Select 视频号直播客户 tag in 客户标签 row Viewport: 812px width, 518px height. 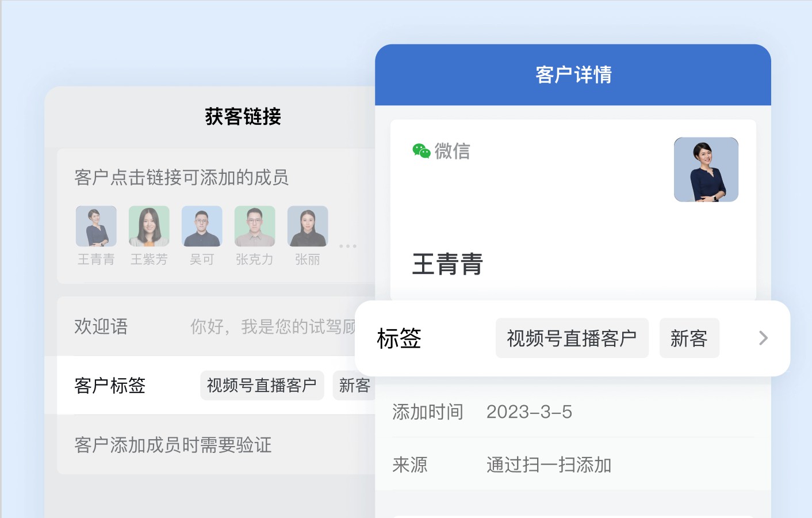click(262, 385)
